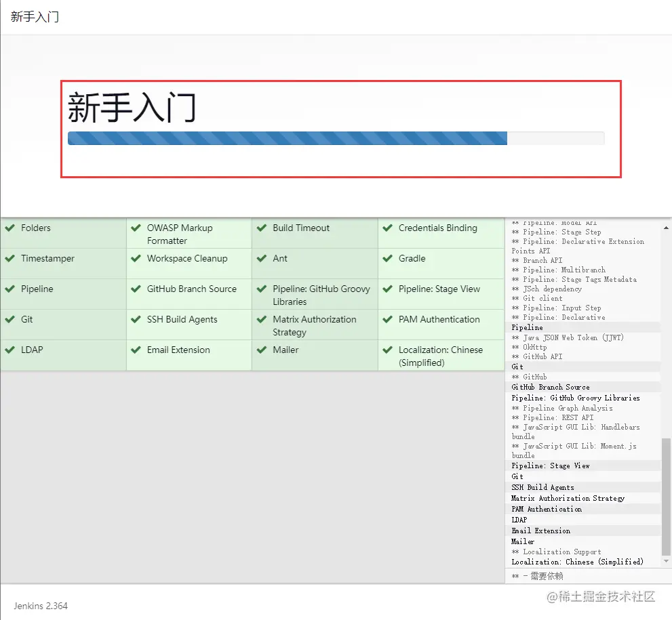Click the Folders plugin name
672x620 pixels.
35,228
